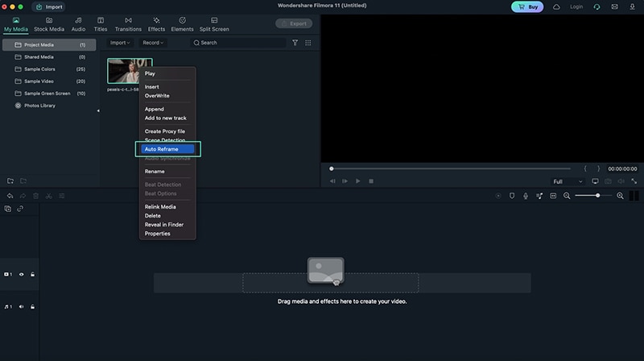Open the Split Screen tab

click(x=214, y=24)
